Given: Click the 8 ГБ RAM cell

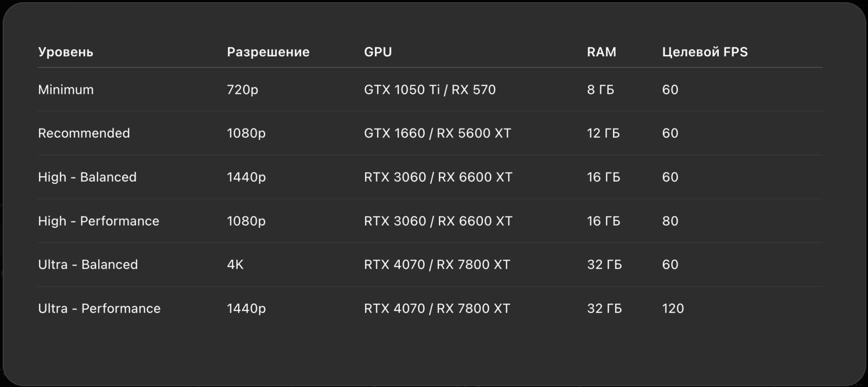Looking at the screenshot, I should (601, 89).
